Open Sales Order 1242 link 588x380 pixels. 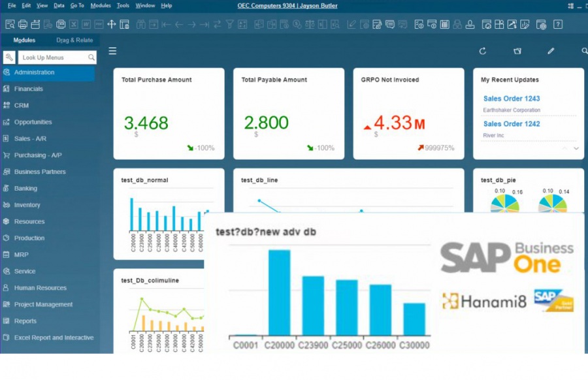(x=512, y=123)
